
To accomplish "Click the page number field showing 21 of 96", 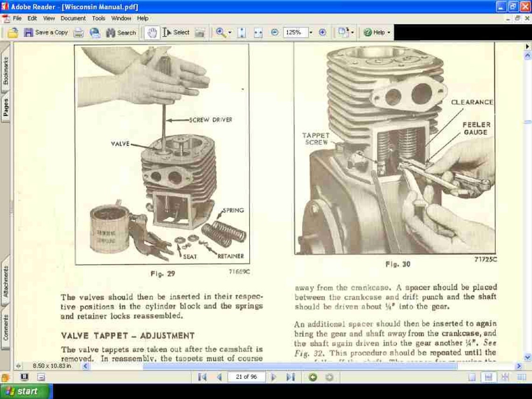I will [246, 377].
